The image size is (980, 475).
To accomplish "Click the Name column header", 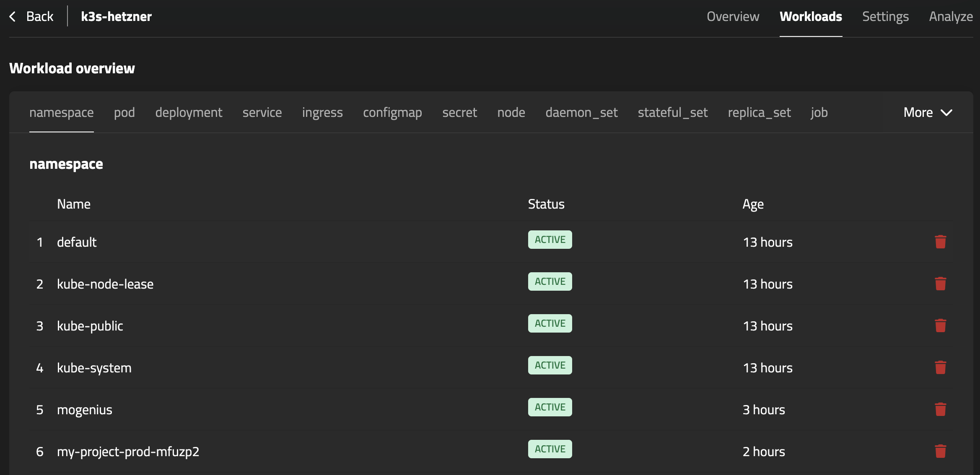I will pyautogui.click(x=74, y=204).
